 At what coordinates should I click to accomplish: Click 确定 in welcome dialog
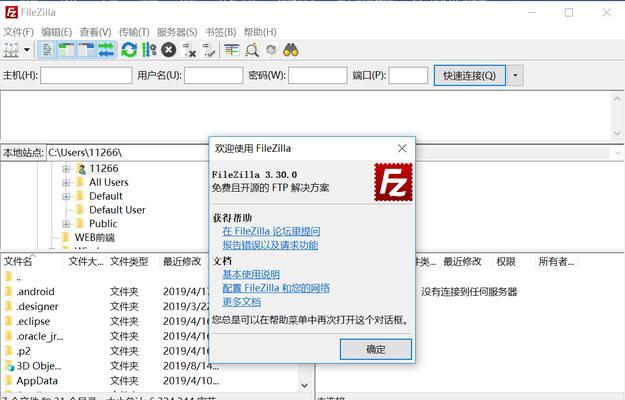[x=375, y=349]
